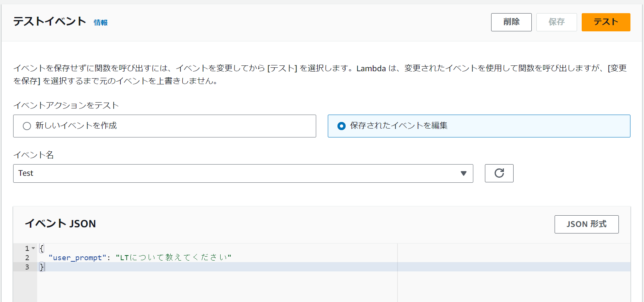644x302 pixels.
Task: Click the "user_prompt" key in the JSON editor
Action: click(x=77, y=257)
